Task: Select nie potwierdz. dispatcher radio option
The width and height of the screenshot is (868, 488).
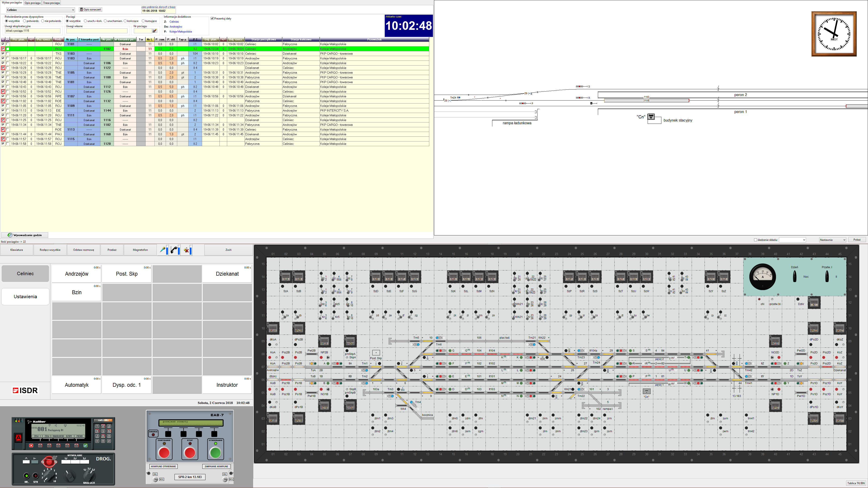Action: (42, 21)
